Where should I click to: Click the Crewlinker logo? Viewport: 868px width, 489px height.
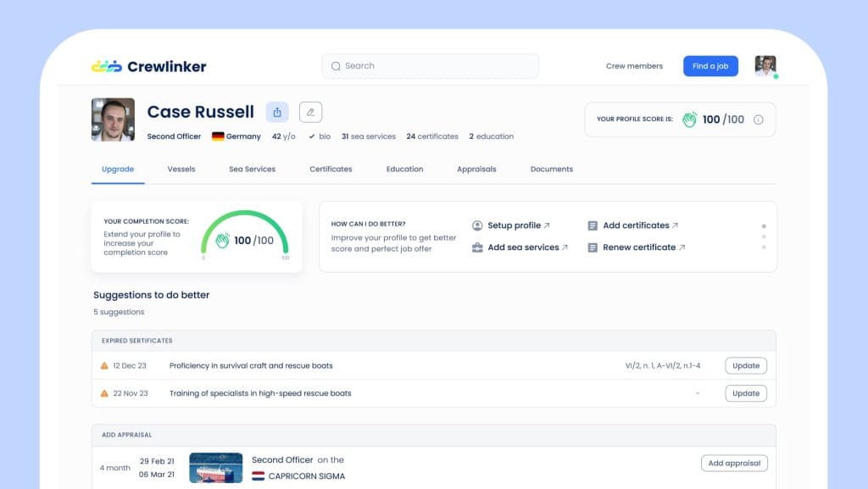(x=148, y=66)
